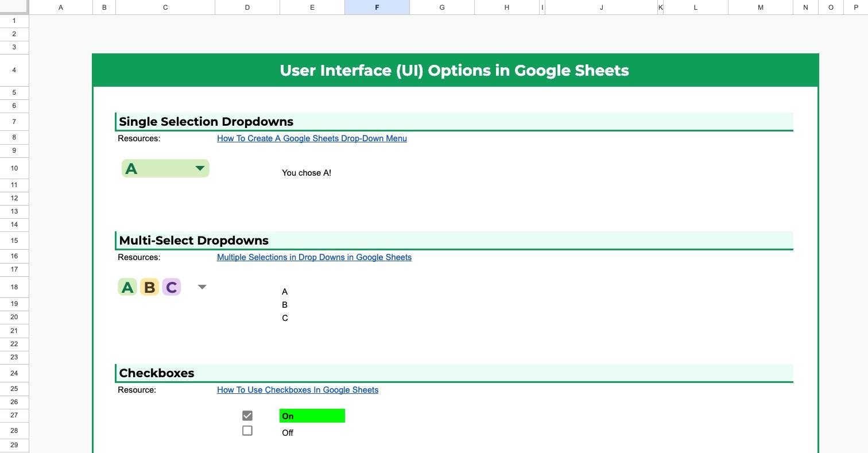This screenshot has height=453, width=868.
Task: Click the yellow B chip
Action: (x=149, y=287)
